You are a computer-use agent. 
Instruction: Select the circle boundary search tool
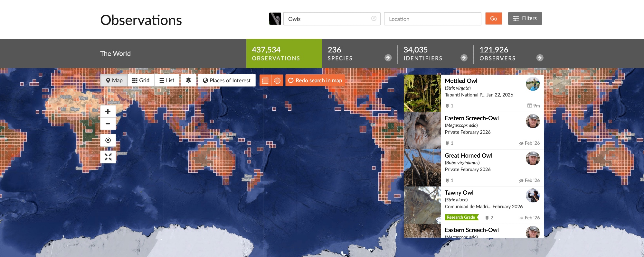tap(277, 80)
